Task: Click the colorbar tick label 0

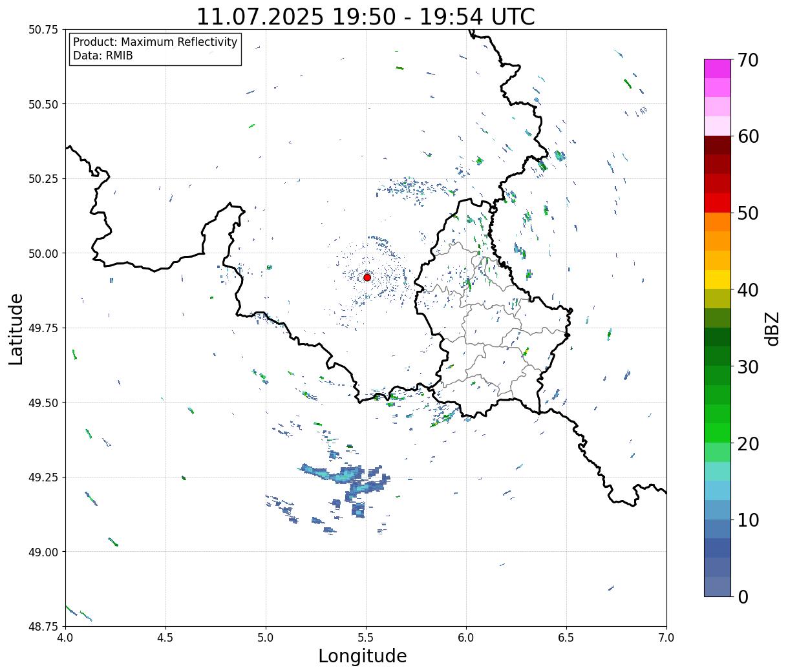Action: 743,596
